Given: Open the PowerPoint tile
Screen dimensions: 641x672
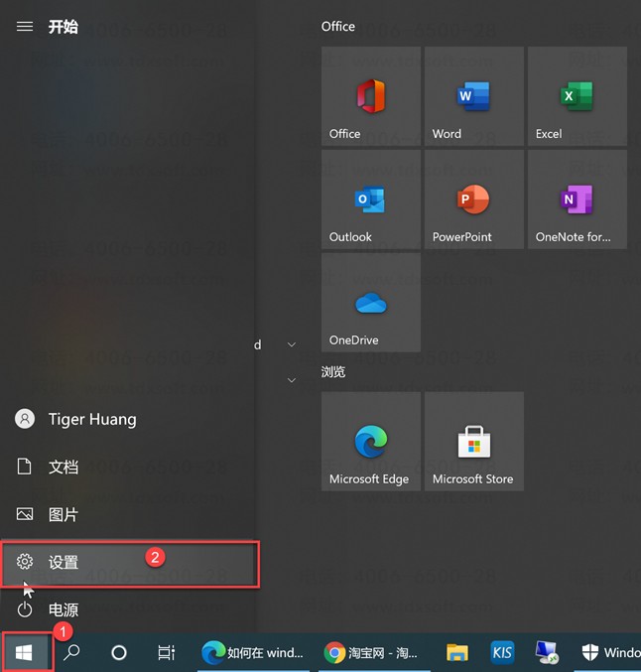Looking at the screenshot, I should click(474, 200).
